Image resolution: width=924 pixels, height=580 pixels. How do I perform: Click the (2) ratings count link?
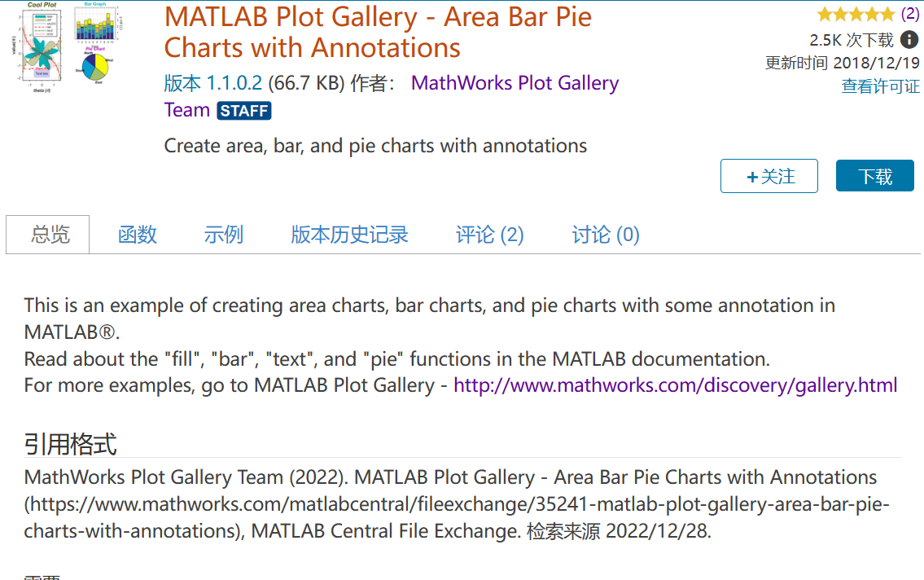(x=909, y=14)
